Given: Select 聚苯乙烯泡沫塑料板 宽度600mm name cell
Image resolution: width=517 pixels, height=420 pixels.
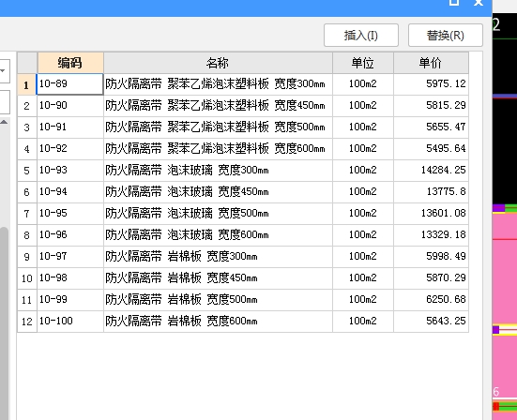Looking at the screenshot, I should 218,148.
